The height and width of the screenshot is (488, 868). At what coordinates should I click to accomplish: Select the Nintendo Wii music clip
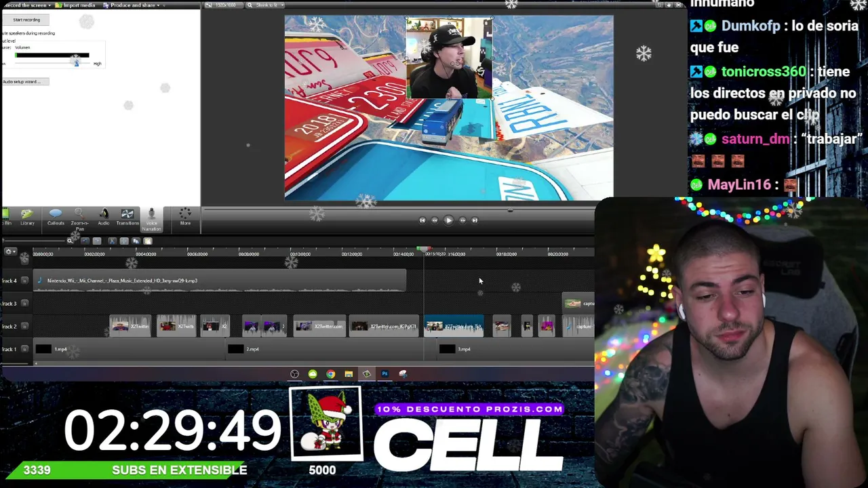[220, 281]
